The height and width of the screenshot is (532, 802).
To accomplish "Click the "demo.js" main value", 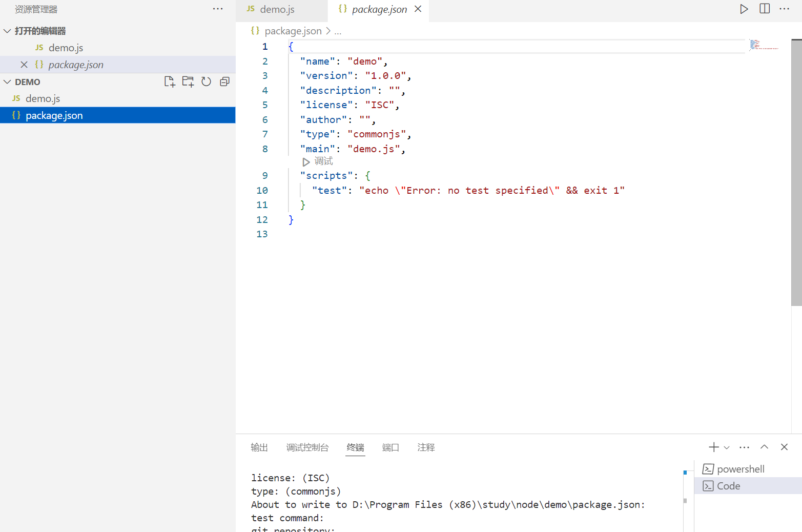I will click(x=374, y=149).
